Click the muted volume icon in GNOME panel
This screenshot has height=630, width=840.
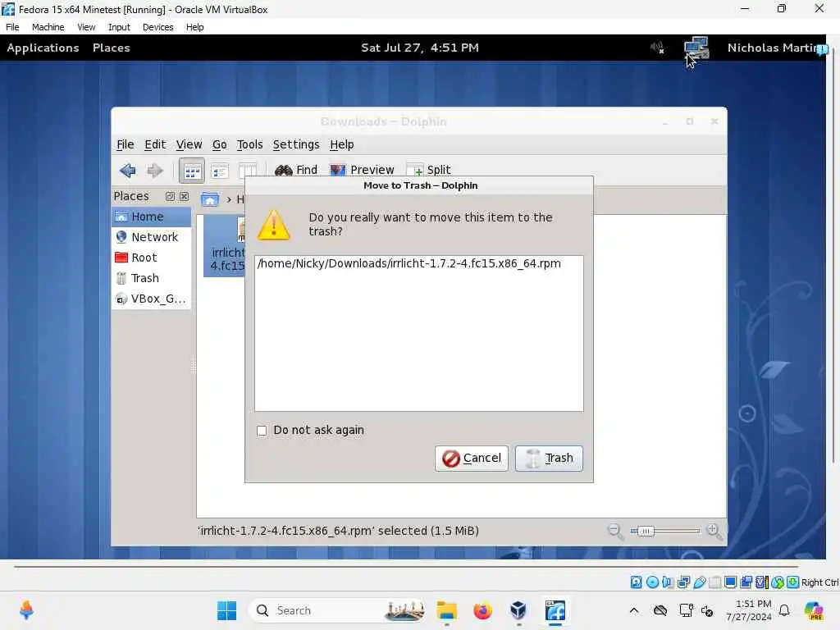[657, 48]
